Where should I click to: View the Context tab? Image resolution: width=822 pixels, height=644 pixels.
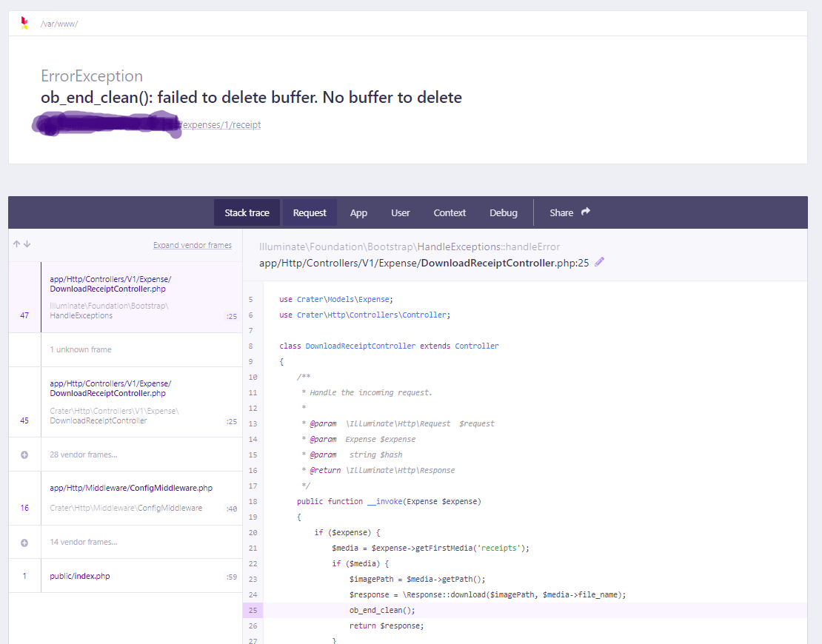[x=450, y=212]
